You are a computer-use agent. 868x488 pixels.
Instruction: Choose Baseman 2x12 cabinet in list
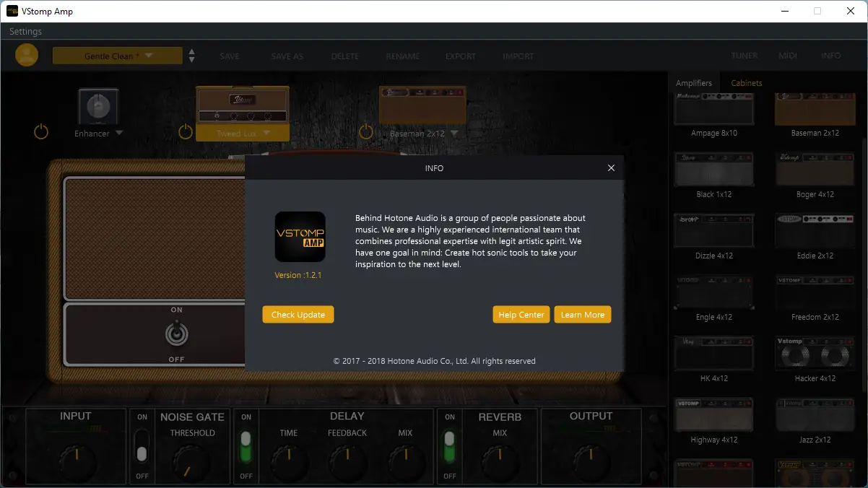tap(815, 110)
